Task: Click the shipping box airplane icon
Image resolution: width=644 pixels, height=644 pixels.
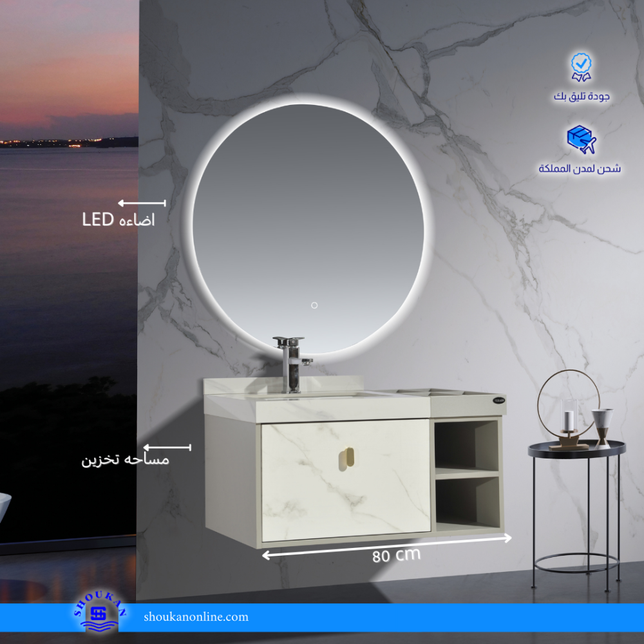Action: pyautogui.click(x=581, y=140)
